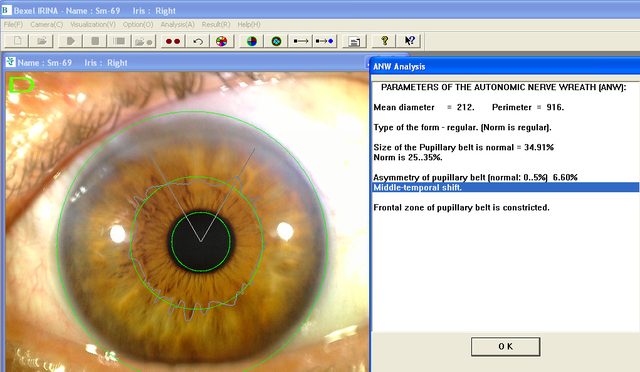Click the undo arrow toolbar icon
This screenshot has width=640, height=372.
[198, 41]
